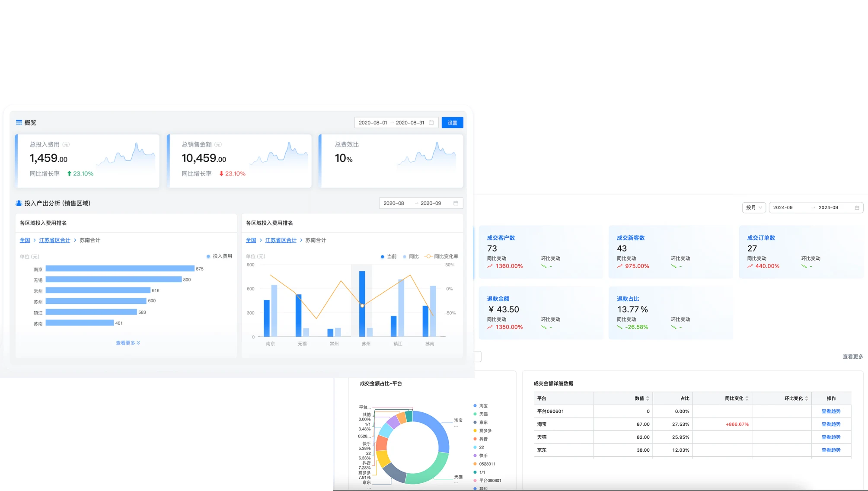Click 全国 breadcrumb in left ranking panel
This screenshot has height=491, width=868.
coord(25,240)
